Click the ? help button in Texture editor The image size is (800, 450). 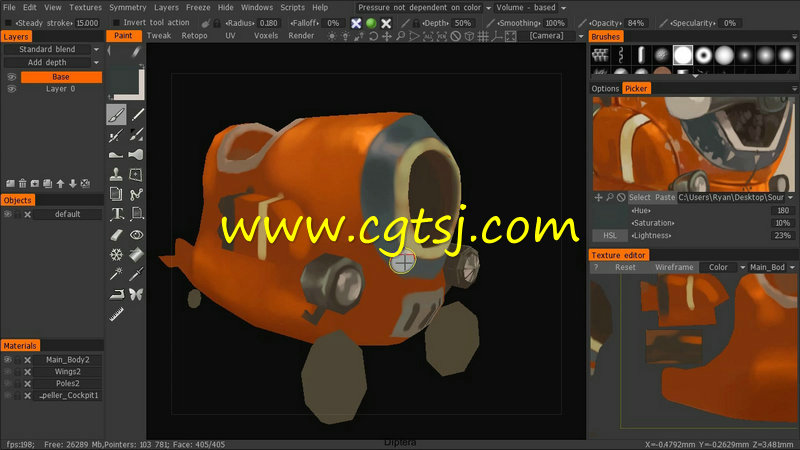point(596,267)
